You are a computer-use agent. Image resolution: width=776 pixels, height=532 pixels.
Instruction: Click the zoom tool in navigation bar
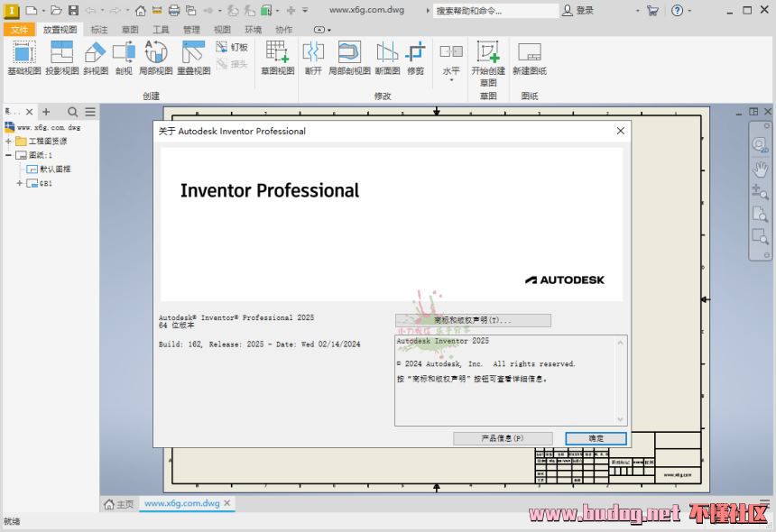760,191
